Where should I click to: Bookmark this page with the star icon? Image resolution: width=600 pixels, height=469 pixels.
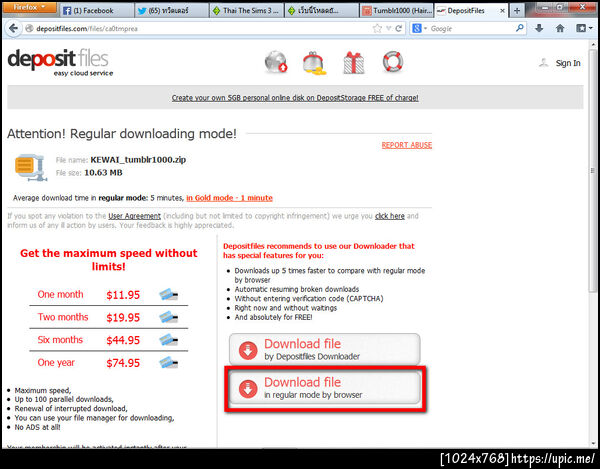tap(377, 28)
